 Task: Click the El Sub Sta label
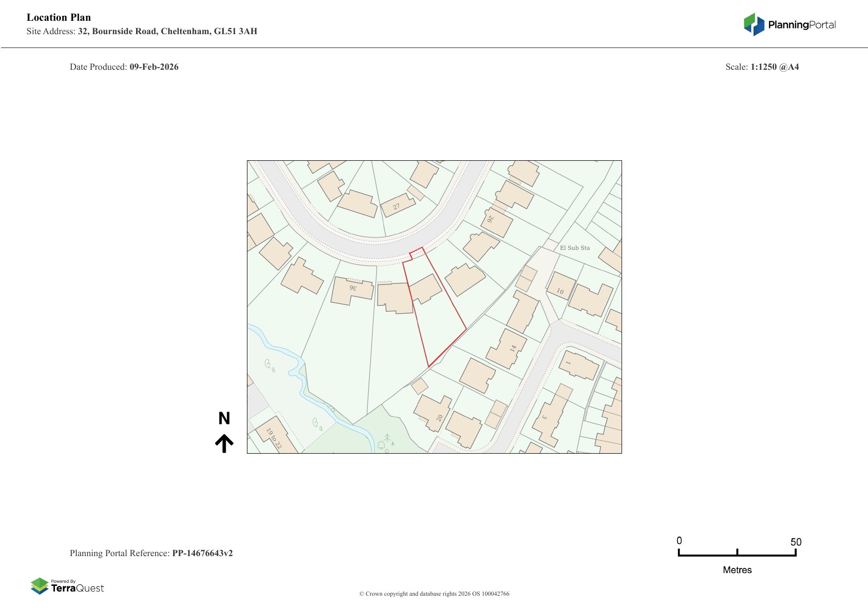coord(575,248)
